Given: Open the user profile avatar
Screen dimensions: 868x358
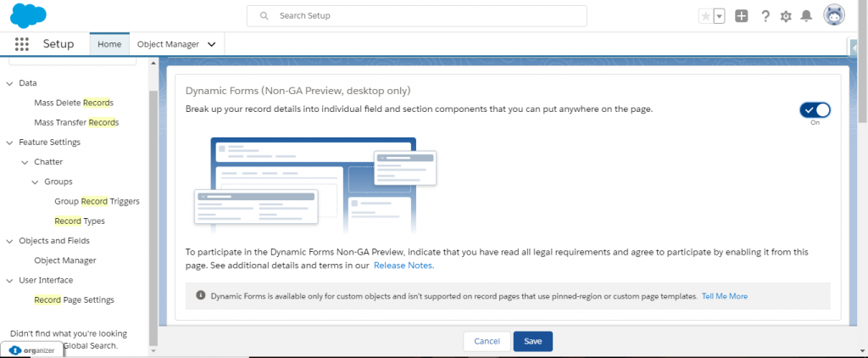Looking at the screenshot, I should click(834, 16).
